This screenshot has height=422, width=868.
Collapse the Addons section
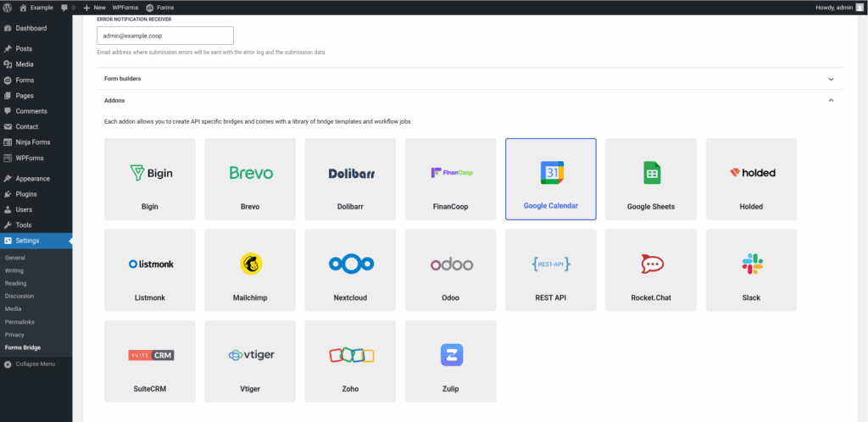[830, 101]
